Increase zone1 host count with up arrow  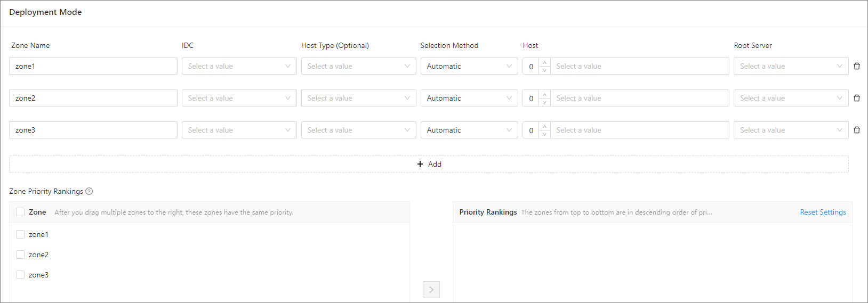coord(544,63)
